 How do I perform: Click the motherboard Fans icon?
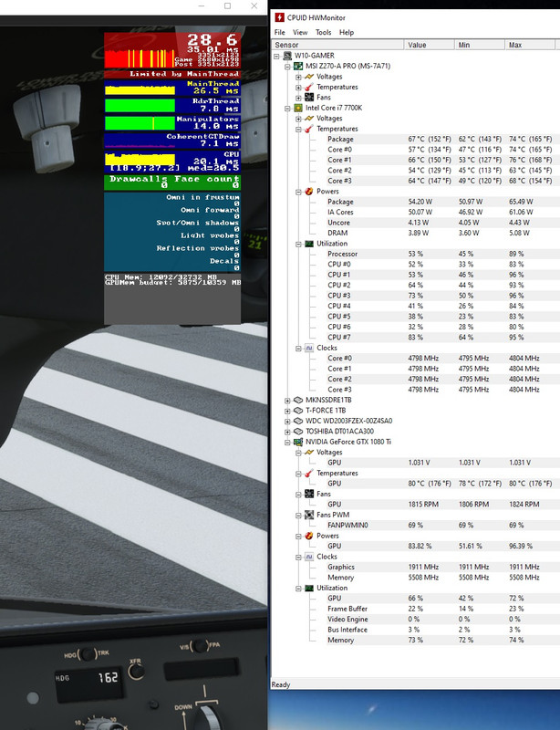point(309,98)
